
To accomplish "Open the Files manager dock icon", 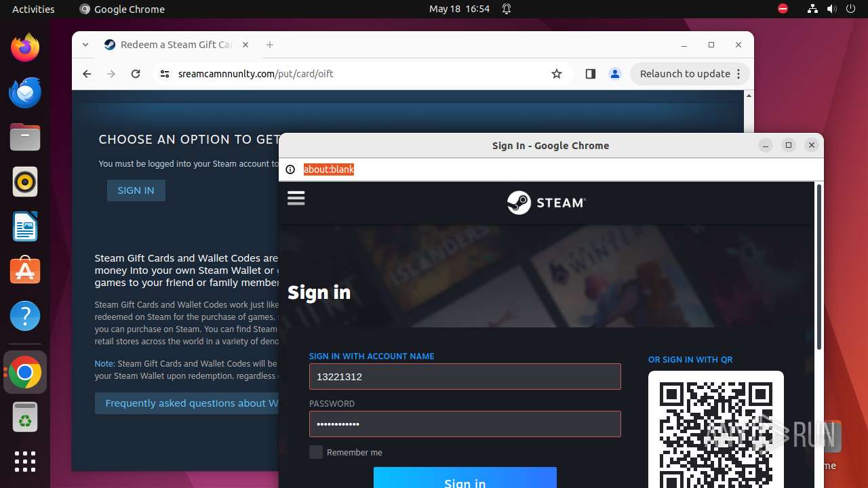I will pyautogui.click(x=25, y=138).
